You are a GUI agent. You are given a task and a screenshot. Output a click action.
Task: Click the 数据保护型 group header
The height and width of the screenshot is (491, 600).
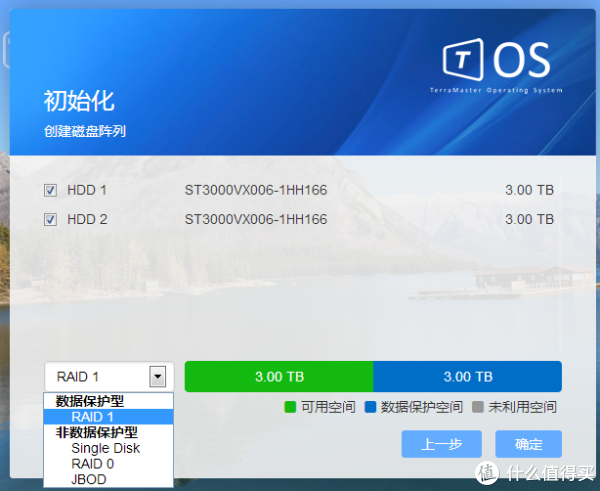(90, 401)
